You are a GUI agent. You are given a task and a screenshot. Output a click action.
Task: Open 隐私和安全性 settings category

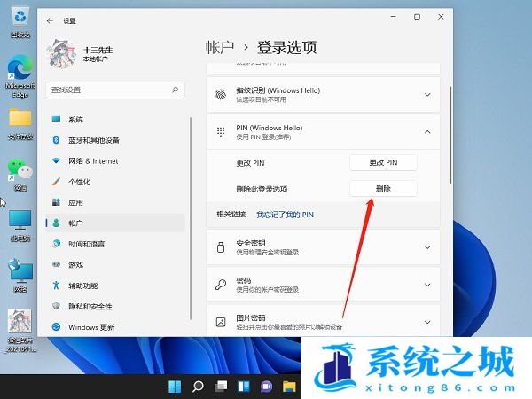click(x=115, y=307)
